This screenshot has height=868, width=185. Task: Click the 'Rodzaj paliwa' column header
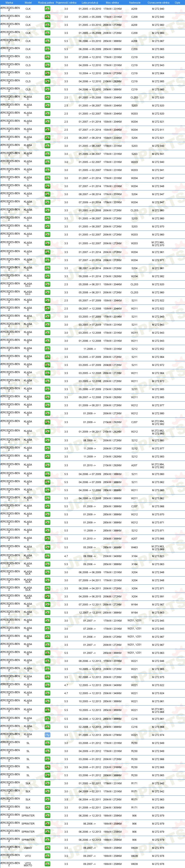click(x=46, y=2)
